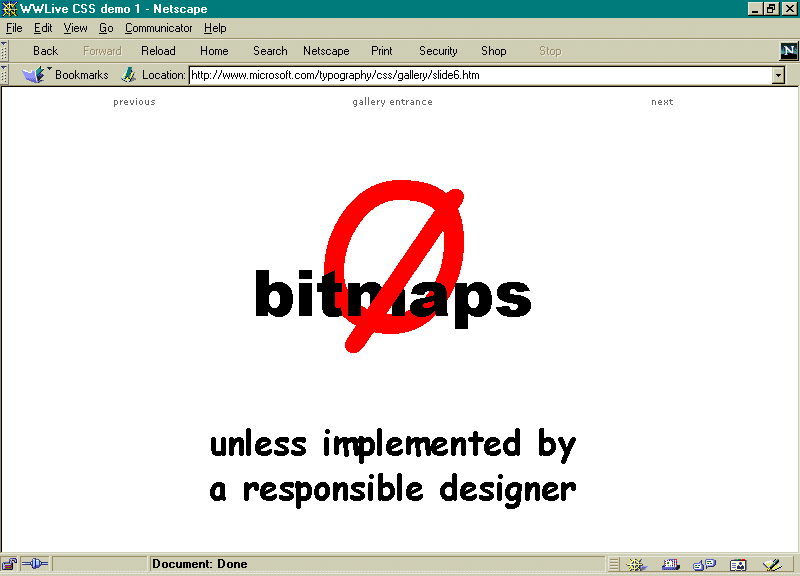Open the View menu
This screenshot has height=576, width=800.
(76, 28)
